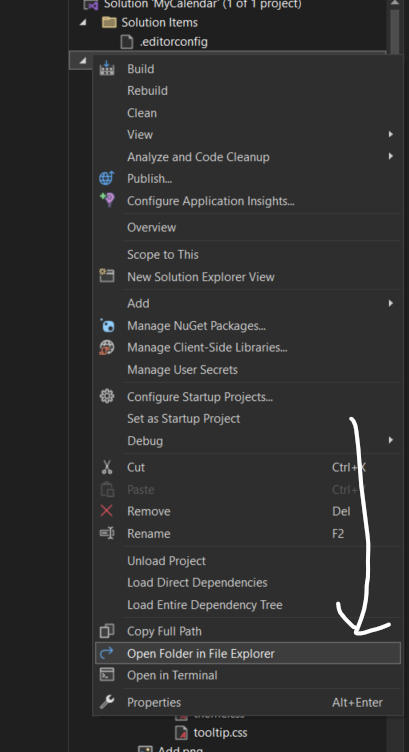Expand the Add submenu arrow

click(391, 303)
